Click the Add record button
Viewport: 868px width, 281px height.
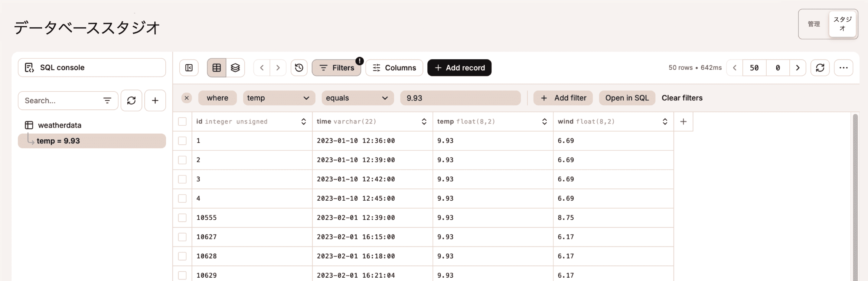[x=459, y=68]
